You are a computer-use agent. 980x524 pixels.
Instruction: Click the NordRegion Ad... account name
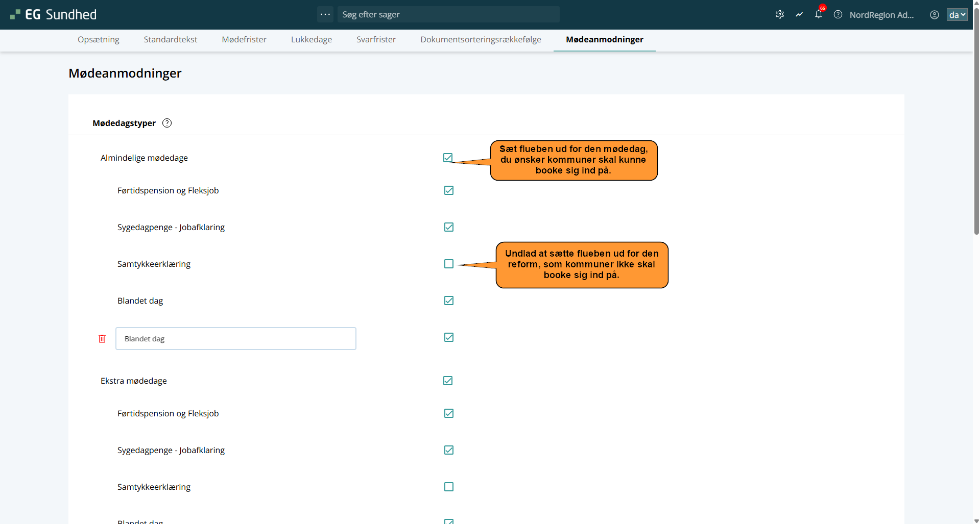(x=881, y=15)
